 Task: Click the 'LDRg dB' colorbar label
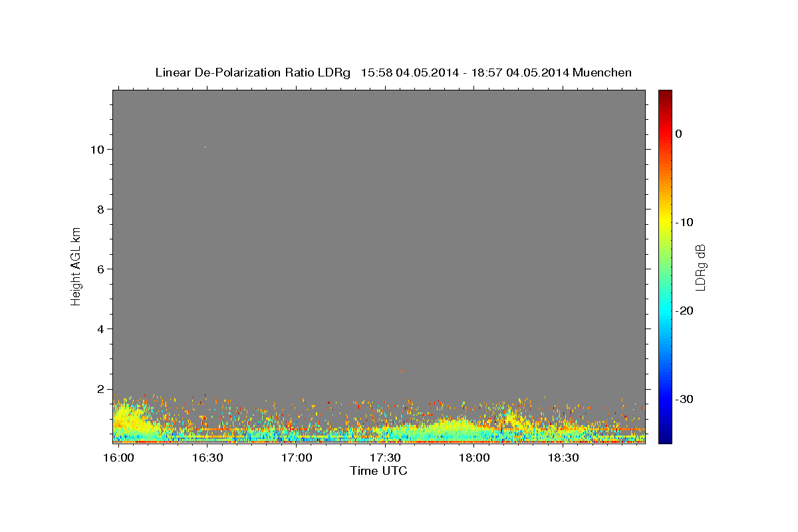coord(700,267)
